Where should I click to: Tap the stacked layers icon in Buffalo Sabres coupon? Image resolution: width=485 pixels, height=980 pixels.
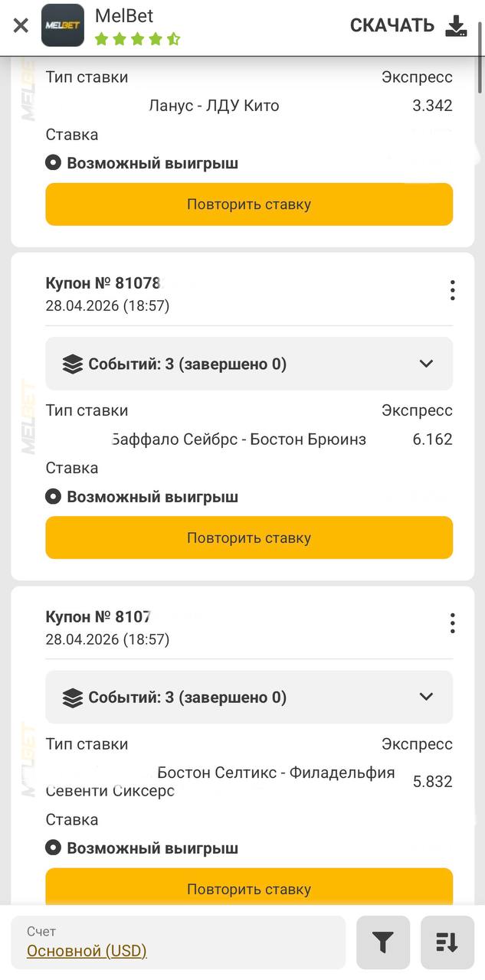click(x=73, y=364)
